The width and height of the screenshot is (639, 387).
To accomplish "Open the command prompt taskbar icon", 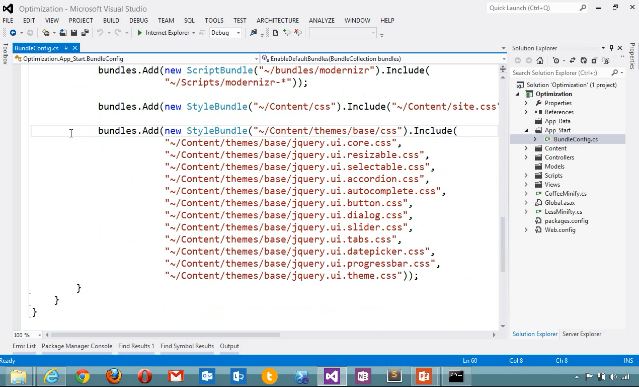I will click(x=456, y=376).
